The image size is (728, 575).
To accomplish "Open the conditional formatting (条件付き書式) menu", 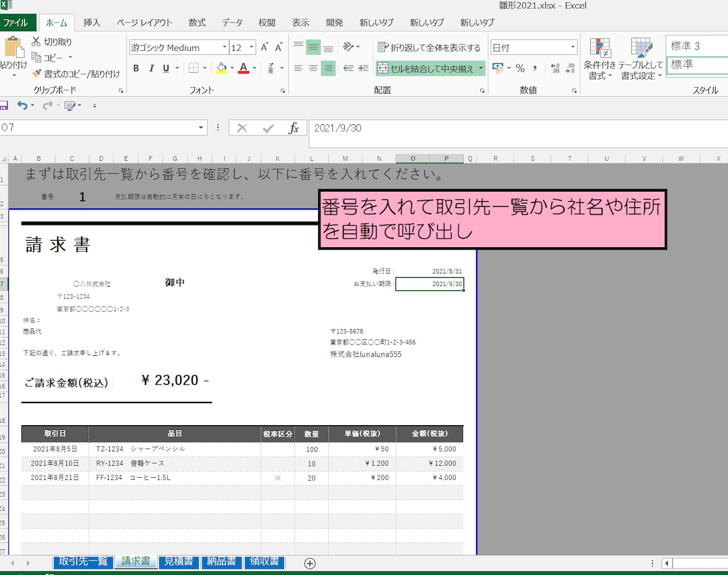I will [x=599, y=59].
